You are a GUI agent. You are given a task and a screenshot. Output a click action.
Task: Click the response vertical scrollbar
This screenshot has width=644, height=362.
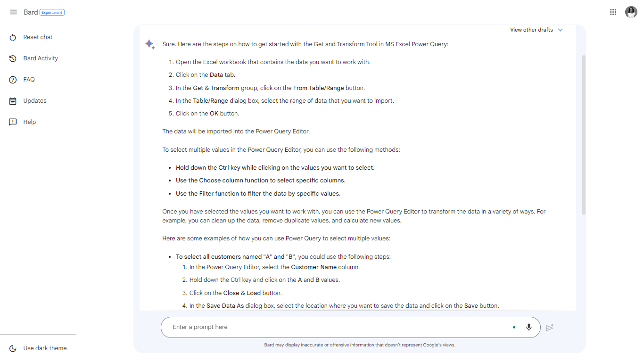584,135
